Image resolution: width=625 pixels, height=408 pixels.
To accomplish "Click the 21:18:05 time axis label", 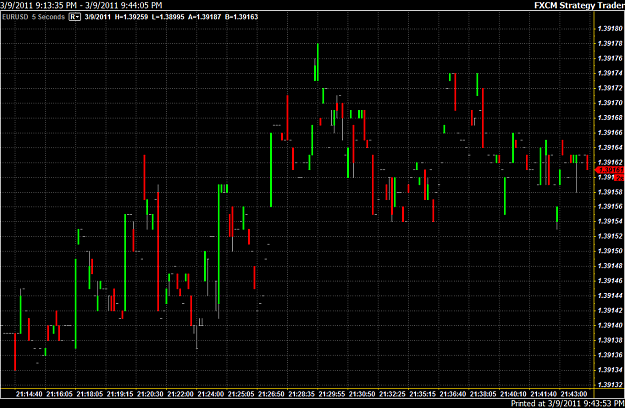I will tap(90, 394).
